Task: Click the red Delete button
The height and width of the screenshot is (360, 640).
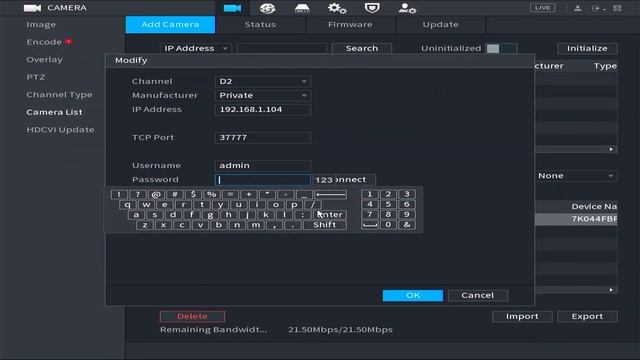Action: (192, 316)
